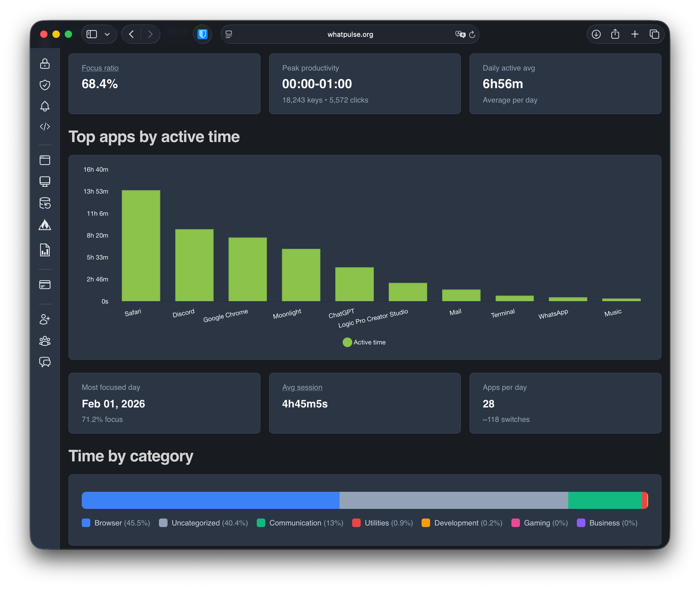The width and height of the screenshot is (700, 589).
Task: Open the teams group sidebar icon
Action: coord(45,341)
